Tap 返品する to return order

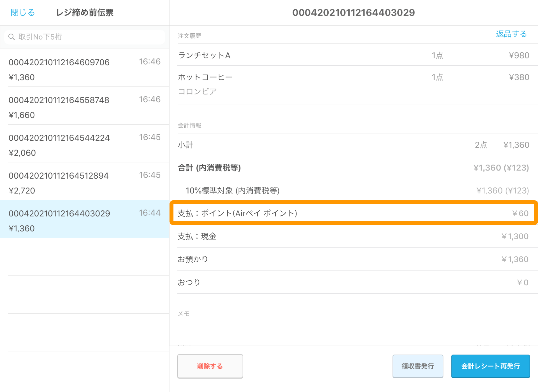(511, 34)
